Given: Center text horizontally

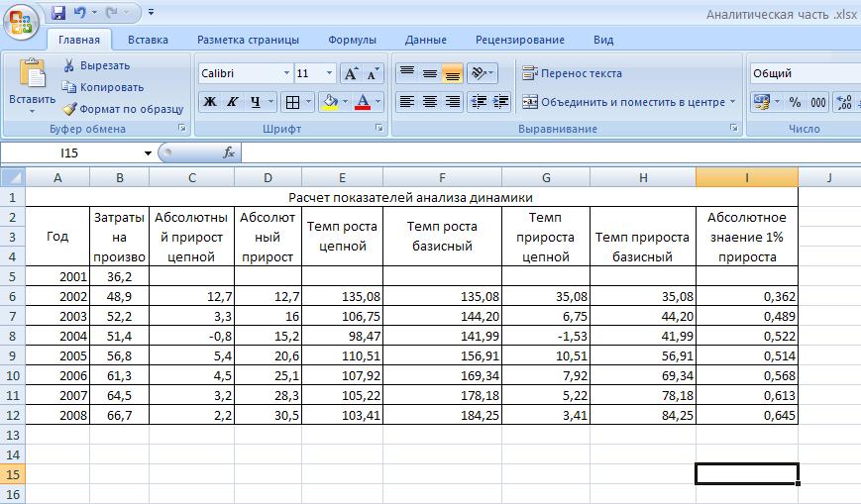Looking at the screenshot, I should click(430, 102).
